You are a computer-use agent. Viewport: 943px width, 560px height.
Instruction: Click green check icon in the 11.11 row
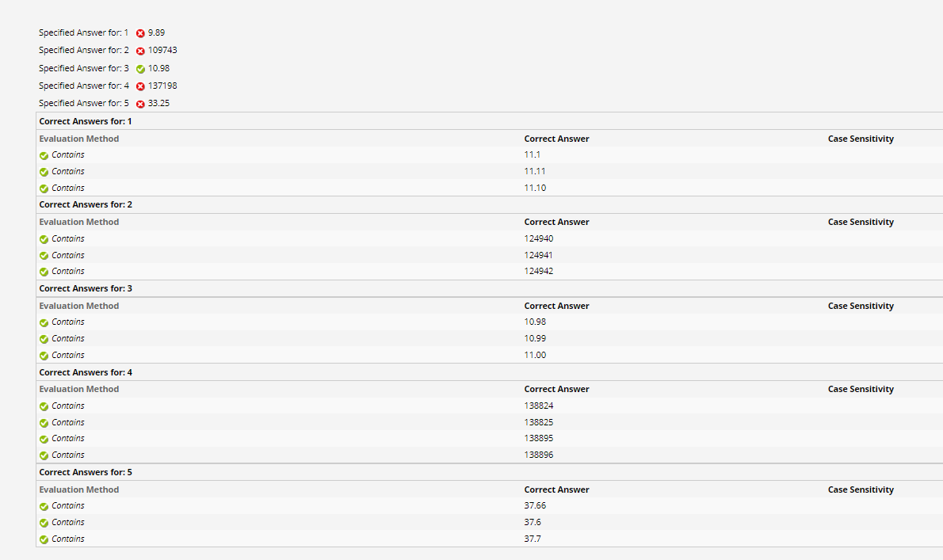coord(44,172)
